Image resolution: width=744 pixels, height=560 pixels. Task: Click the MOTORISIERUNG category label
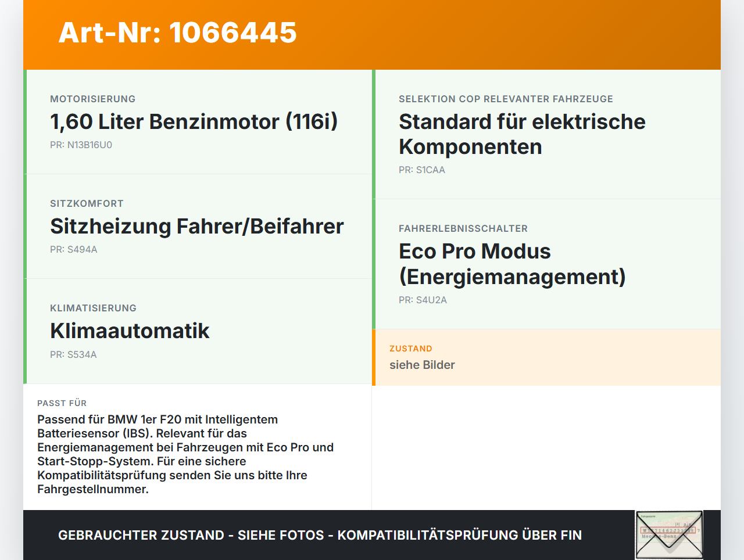click(93, 99)
